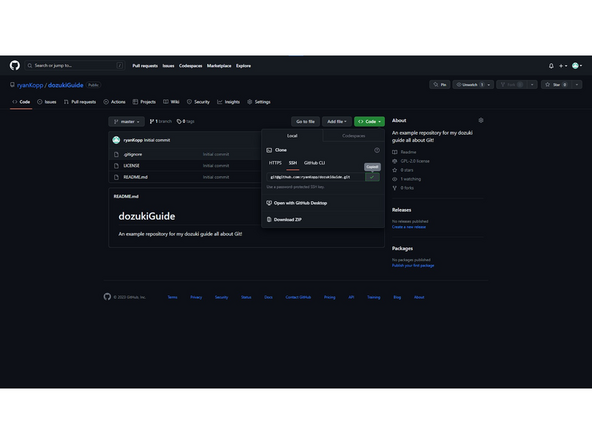Screen dimensions: 592x444
Task: Click the search or jump to field
Action: click(75, 66)
